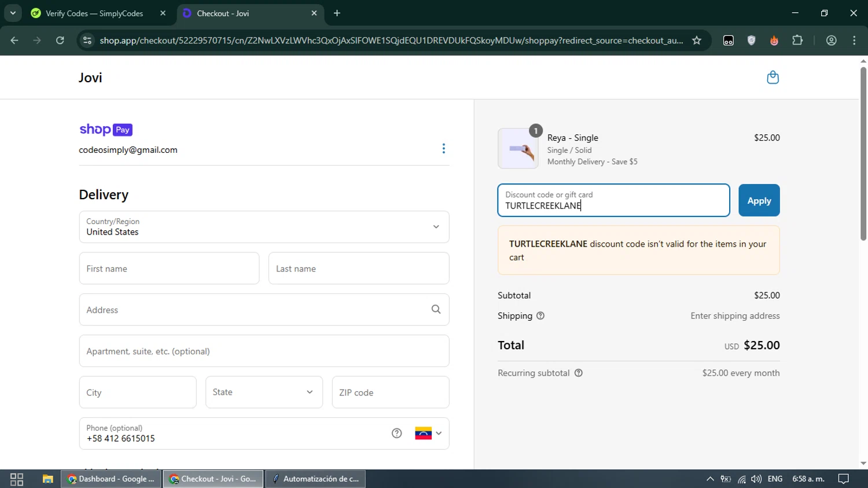Open the State dropdown
This screenshot has width=868, height=488.
point(264,392)
